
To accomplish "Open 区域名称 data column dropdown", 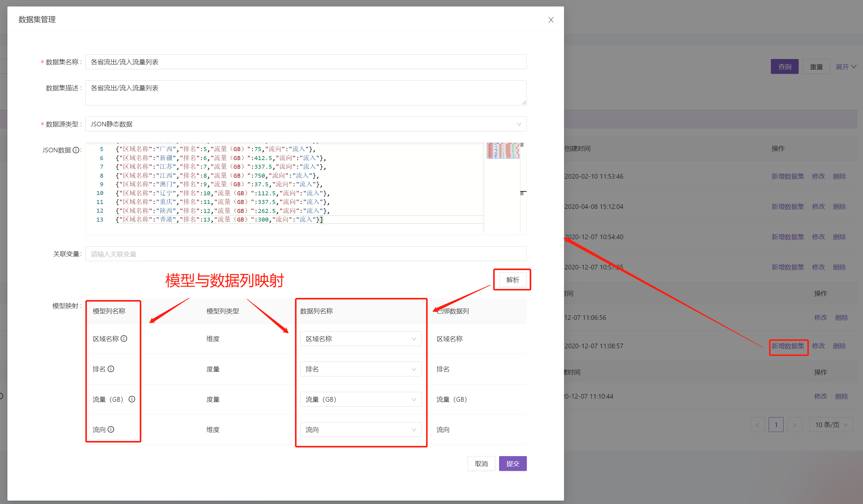I will click(361, 339).
